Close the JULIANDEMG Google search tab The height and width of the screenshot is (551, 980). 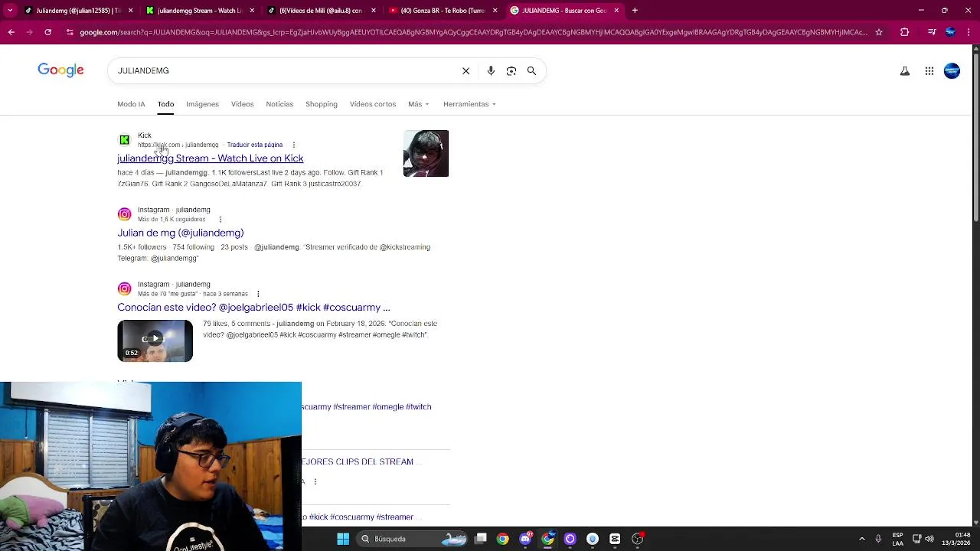pos(616,11)
